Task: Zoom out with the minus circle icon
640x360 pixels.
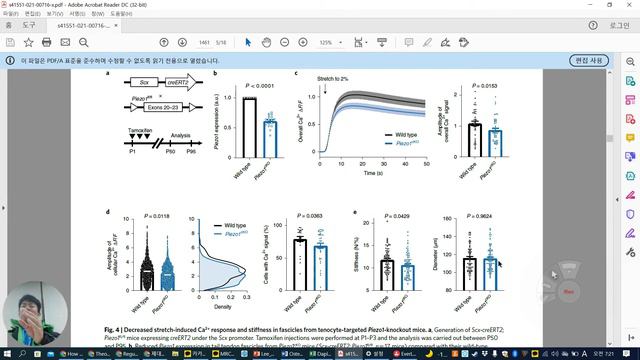Action: (x=284, y=42)
